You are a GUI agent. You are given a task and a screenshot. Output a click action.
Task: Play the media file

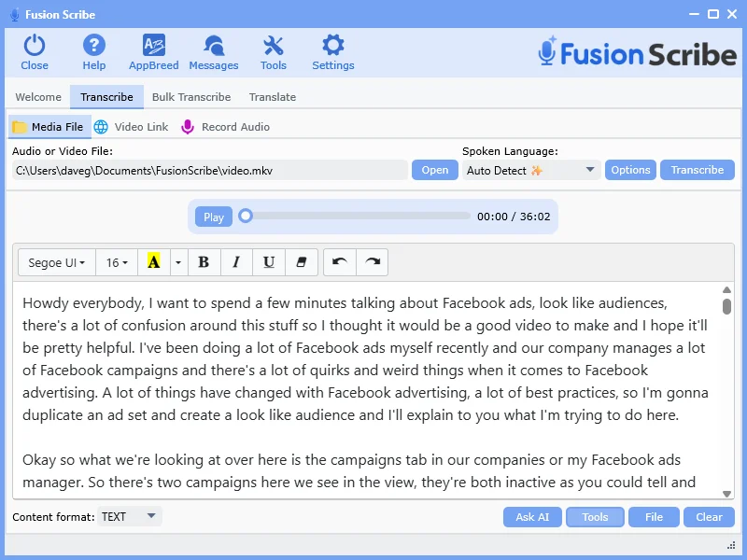pyautogui.click(x=214, y=217)
